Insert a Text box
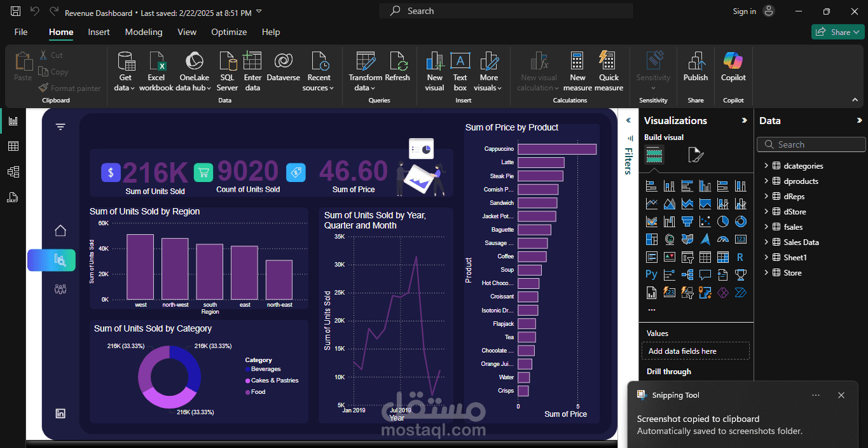This screenshot has width=868, height=448. point(460,71)
